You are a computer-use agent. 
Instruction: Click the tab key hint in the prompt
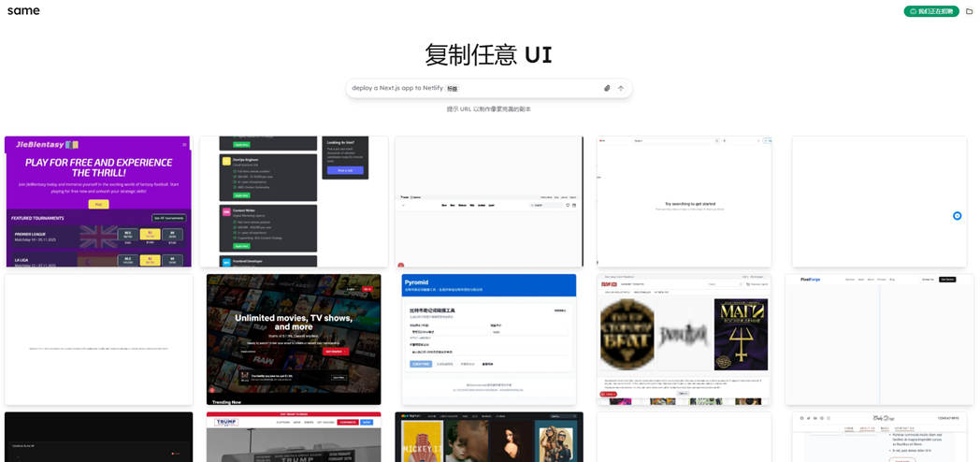[452, 89]
